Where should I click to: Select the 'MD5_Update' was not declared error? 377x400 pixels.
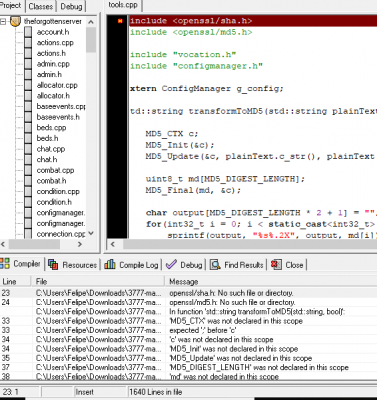[188, 358]
